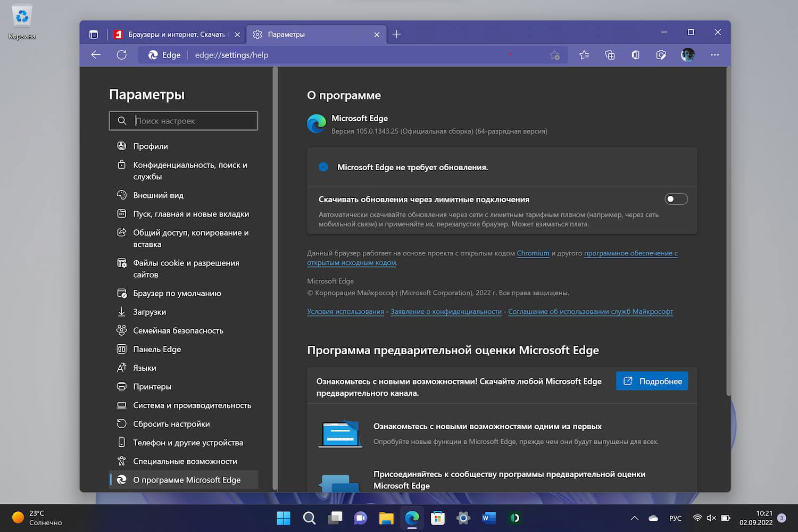Go to Специальные возможности settings
This screenshot has height=532, width=798.
(184, 461)
